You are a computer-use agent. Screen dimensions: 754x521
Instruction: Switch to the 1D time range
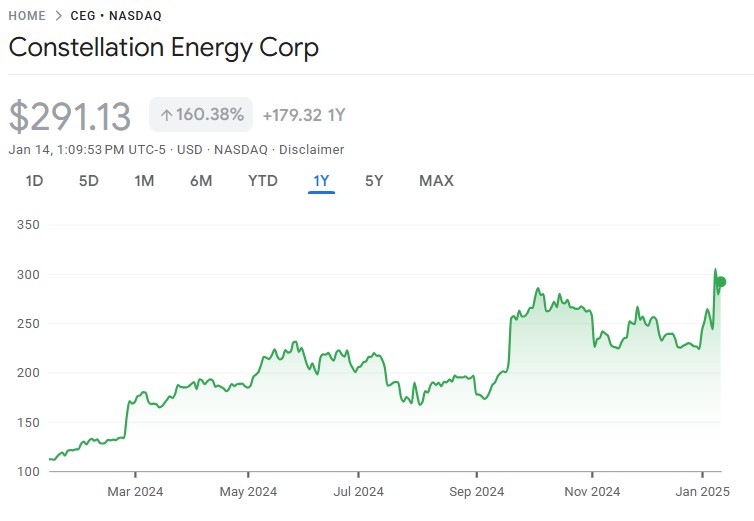pos(34,181)
